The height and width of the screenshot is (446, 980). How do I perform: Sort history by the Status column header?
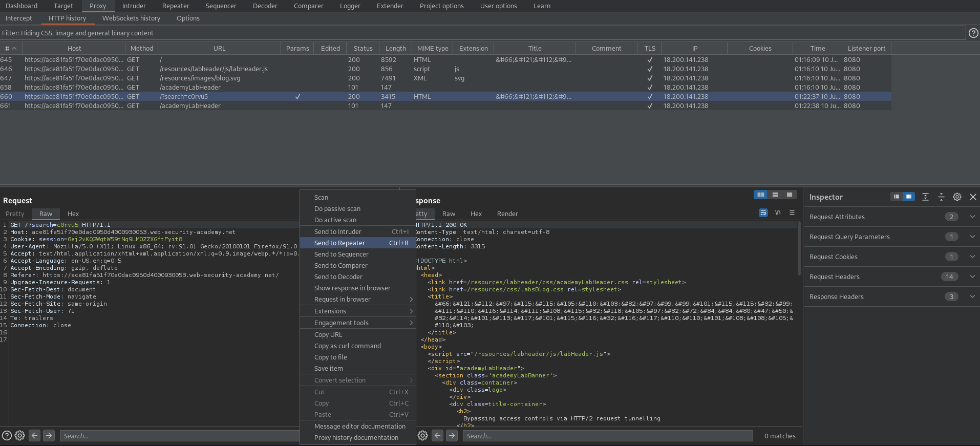click(x=363, y=49)
